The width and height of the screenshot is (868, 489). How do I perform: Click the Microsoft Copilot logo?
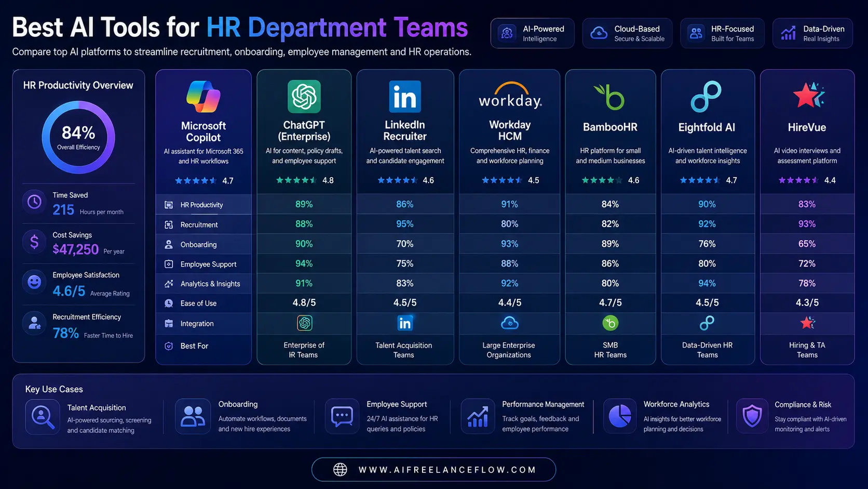204,97
